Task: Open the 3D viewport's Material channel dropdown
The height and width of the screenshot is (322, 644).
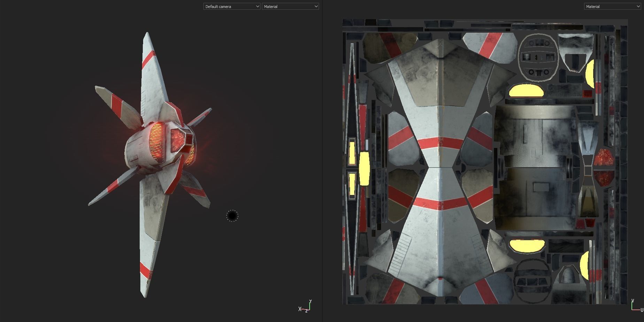Action: [x=290, y=6]
